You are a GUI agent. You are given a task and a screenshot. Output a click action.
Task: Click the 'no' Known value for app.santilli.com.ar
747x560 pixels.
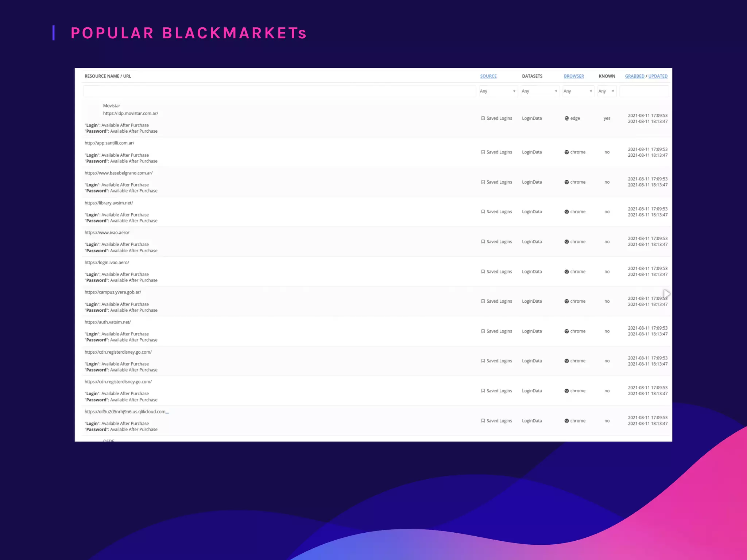[607, 152]
